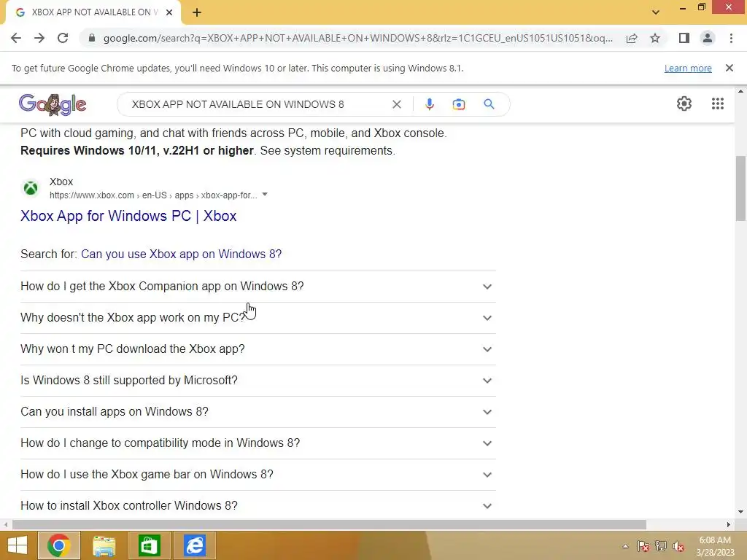The width and height of the screenshot is (747, 560).
Task: Go forward to the next page
Action: click(x=39, y=38)
